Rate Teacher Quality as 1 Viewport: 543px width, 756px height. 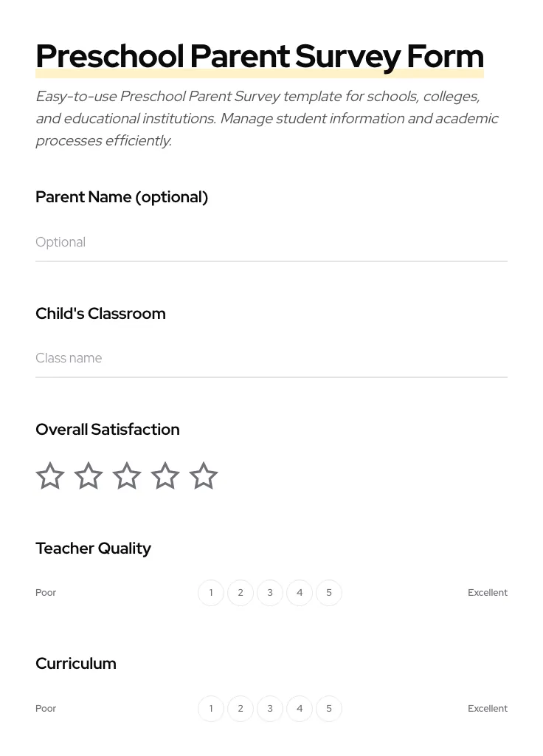[x=211, y=592]
